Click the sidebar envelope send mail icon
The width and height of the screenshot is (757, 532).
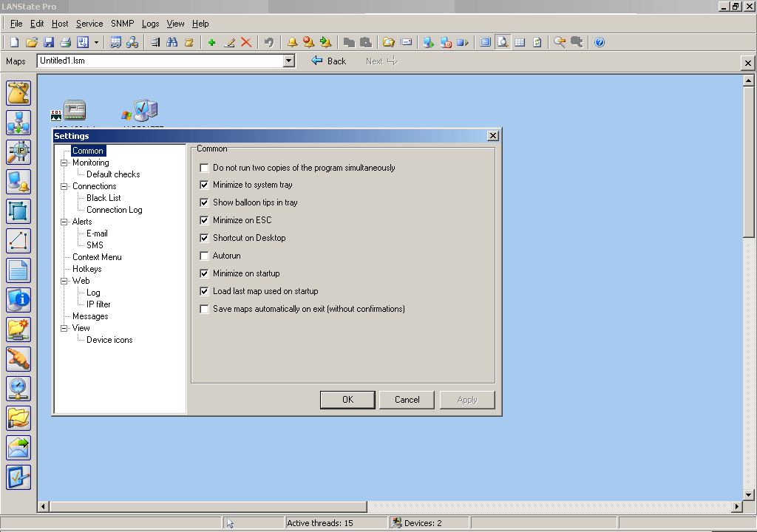click(18, 448)
